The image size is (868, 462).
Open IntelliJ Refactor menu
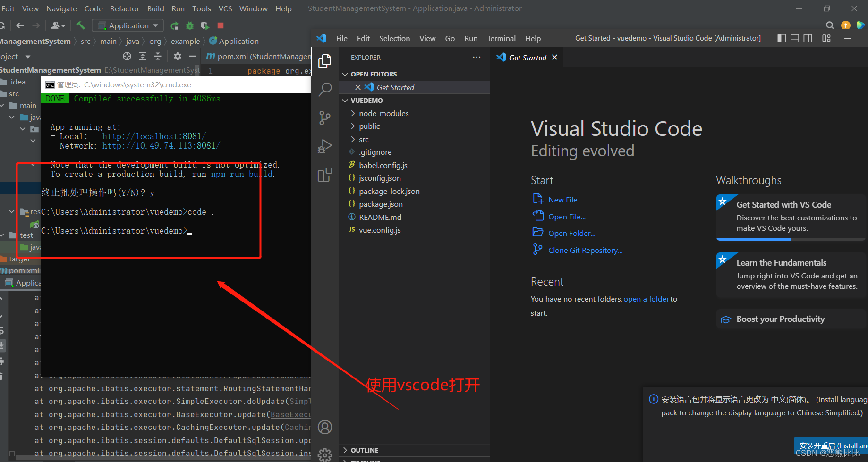pos(125,8)
